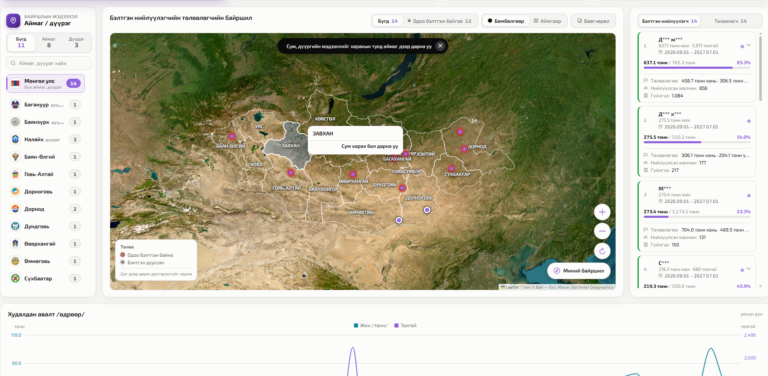Click the Дорнод aimag emblem icon
Viewport: 768px width, 376px height.
tap(15, 209)
